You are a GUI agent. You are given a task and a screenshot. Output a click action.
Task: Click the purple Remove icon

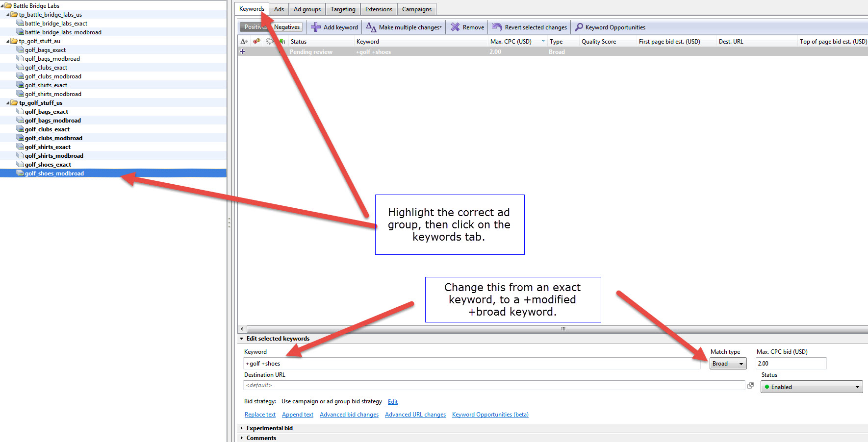(455, 27)
